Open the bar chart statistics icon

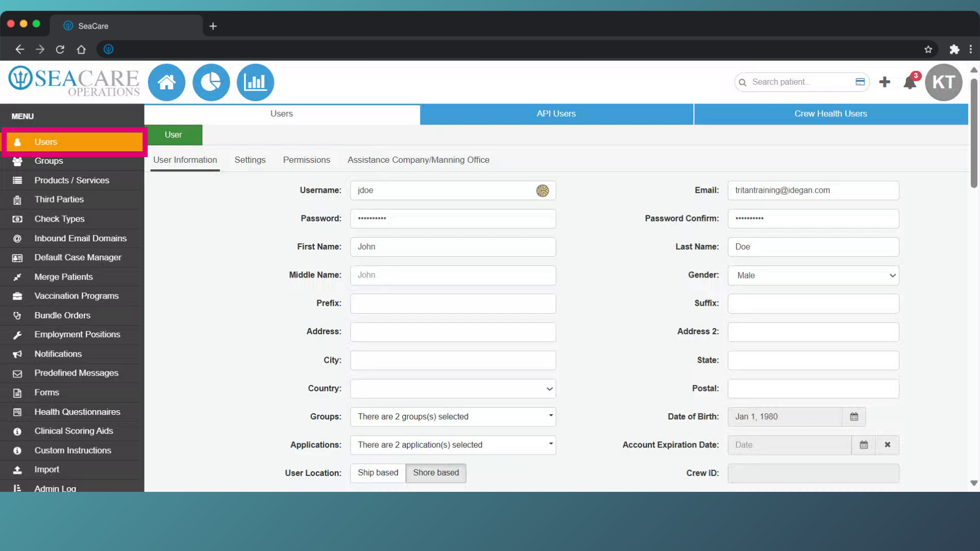click(255, 82)
